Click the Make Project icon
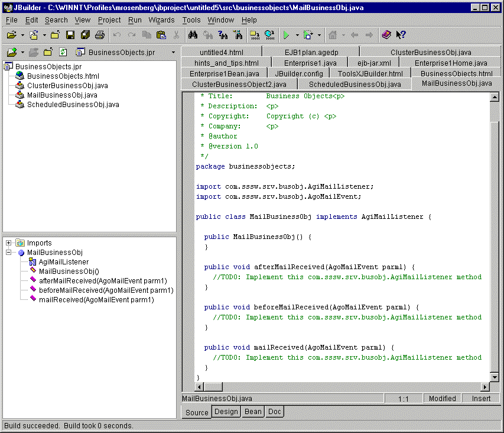The width and height of the screenshot is (504, 433). [x=255, y=35]
